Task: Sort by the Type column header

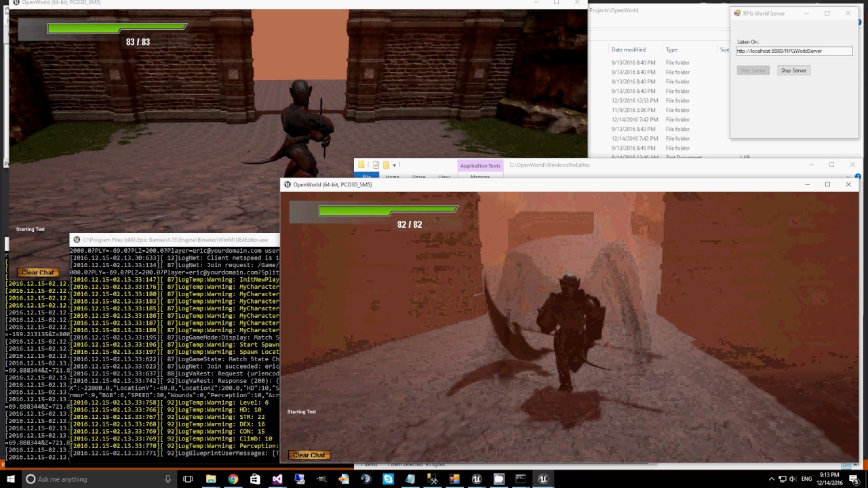Action: (671, 49)
